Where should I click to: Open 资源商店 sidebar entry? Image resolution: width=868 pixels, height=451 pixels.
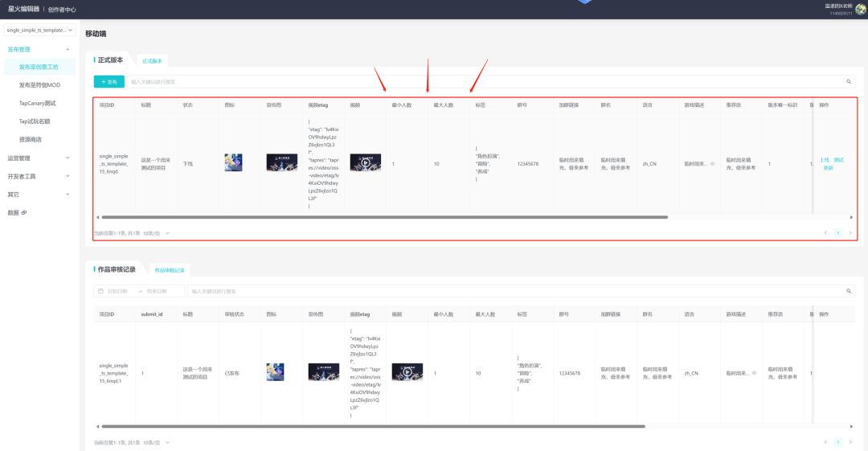30,140
